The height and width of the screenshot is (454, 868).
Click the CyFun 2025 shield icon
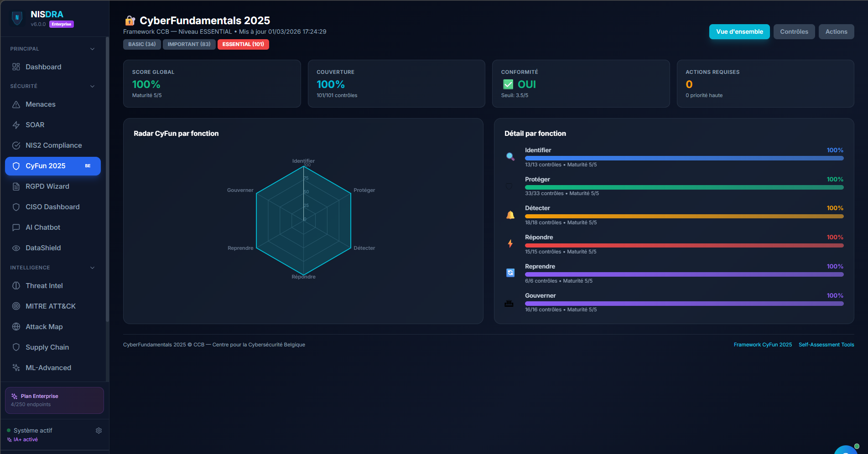point(16,166)
